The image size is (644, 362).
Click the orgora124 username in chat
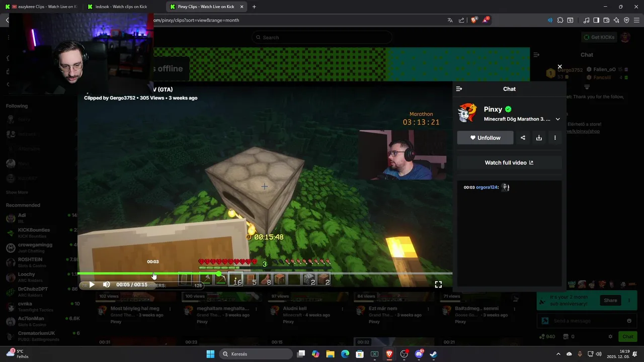487,187
